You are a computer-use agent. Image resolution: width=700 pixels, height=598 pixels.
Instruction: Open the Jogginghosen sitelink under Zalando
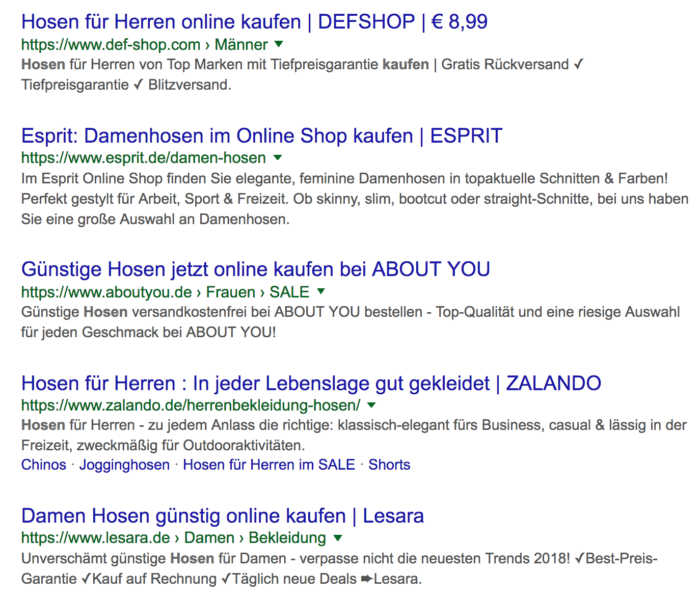[125, 465]
